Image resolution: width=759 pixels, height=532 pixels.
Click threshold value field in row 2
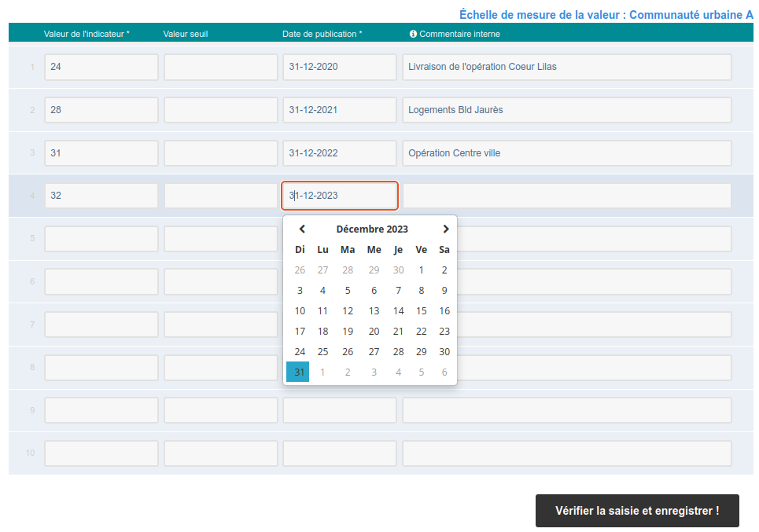point(221,110)
